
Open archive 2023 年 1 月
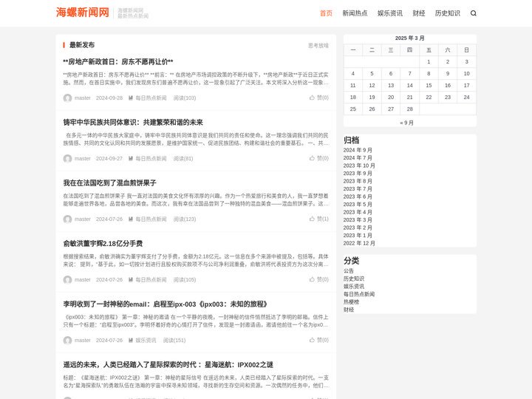358,236
